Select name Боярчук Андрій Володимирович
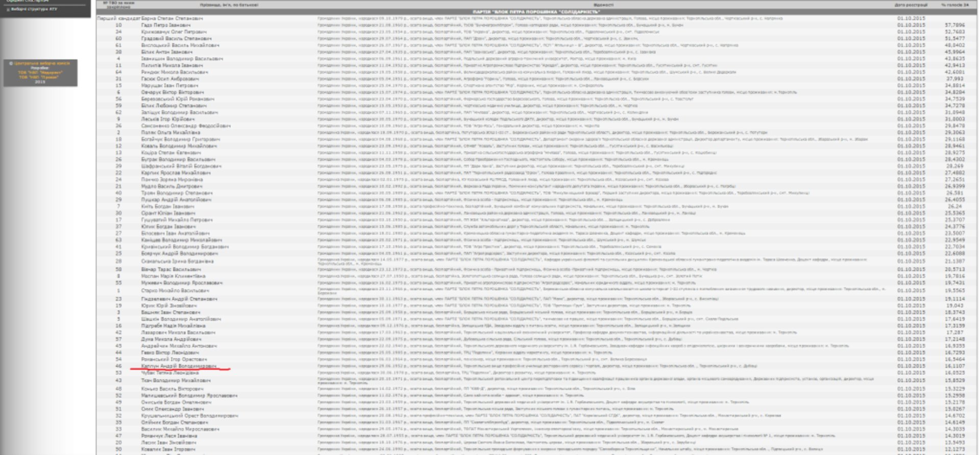The height and width of the screenshot is (455, 980). click(x=180, y=253)
